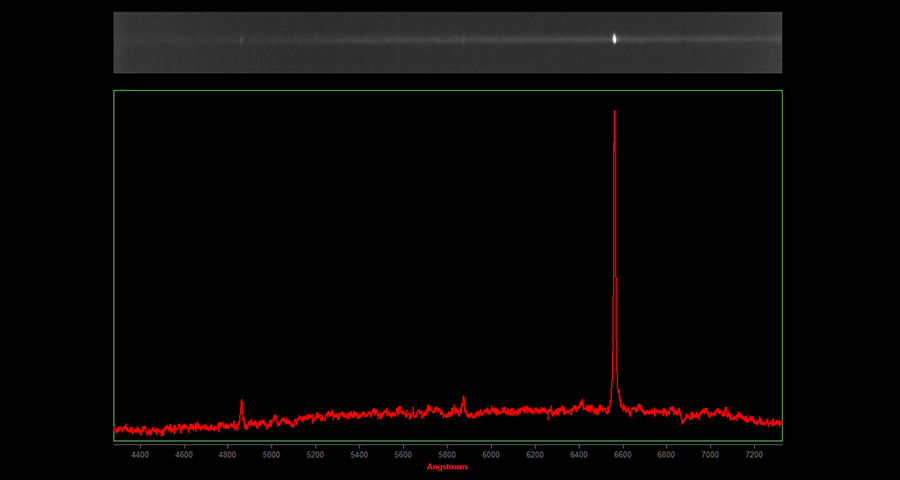Click the 5200 wavelength label
Viewport: 900px width, 480px height.
(x=315, y=454)
